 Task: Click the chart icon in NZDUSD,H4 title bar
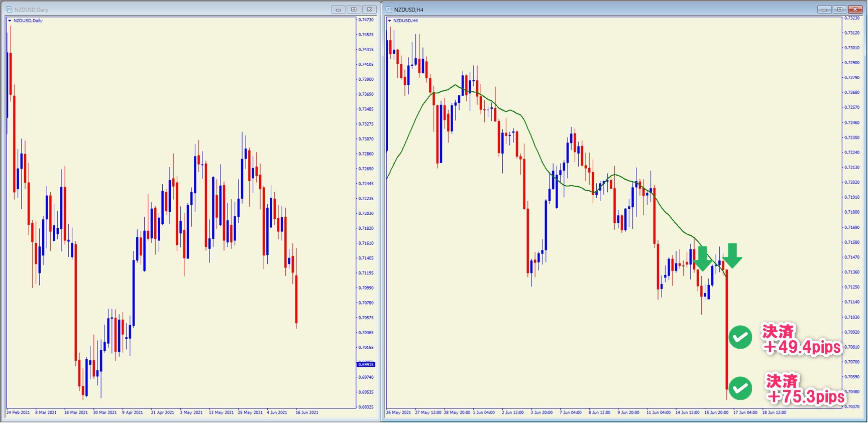click(x=388, y=10)
